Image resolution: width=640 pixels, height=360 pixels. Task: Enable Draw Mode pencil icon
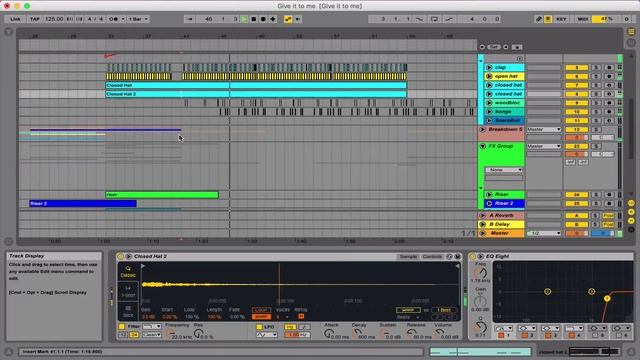[539, 19]
